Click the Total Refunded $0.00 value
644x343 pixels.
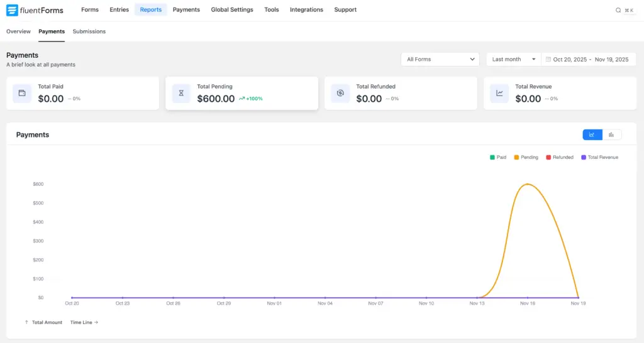click(369, 99)
